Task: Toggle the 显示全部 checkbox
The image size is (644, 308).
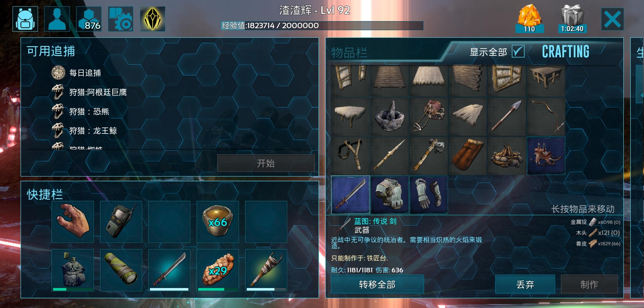Action: click(518, 52)
